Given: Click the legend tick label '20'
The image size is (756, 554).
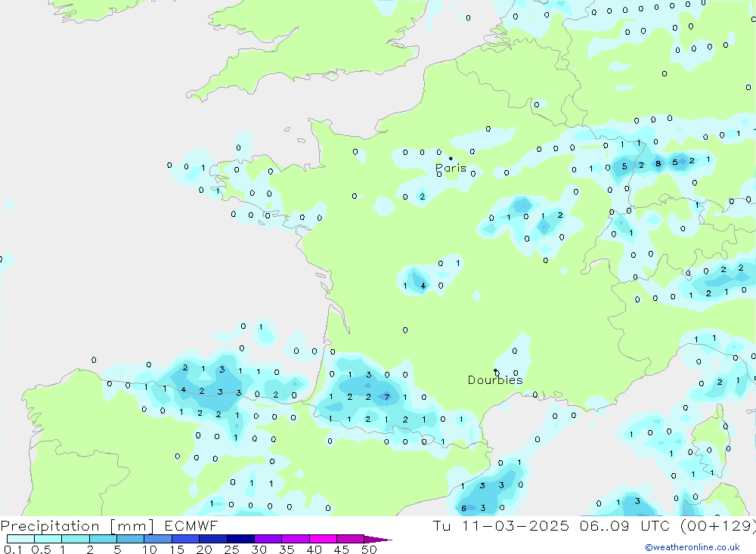Looking at the screenshot, I should [204, 549].
